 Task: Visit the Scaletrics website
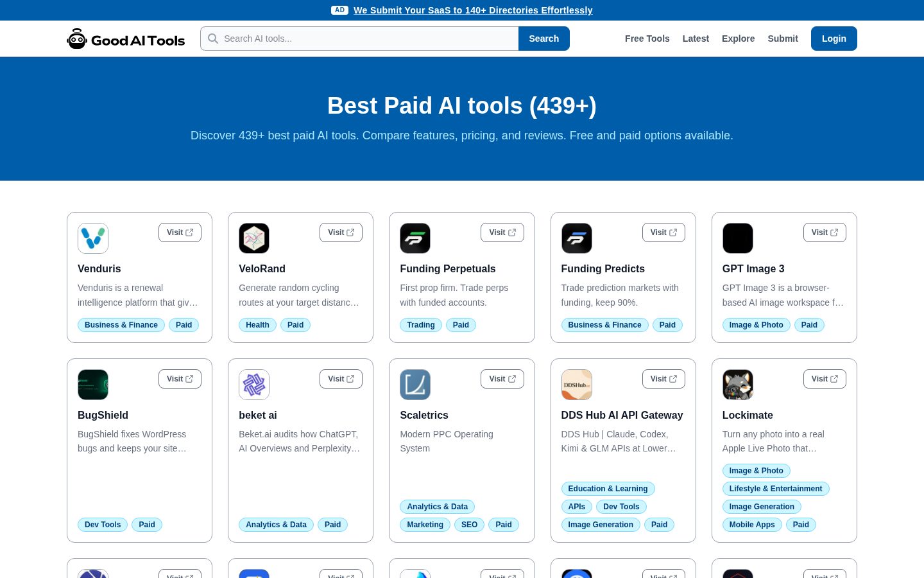(x=502, y=379)
